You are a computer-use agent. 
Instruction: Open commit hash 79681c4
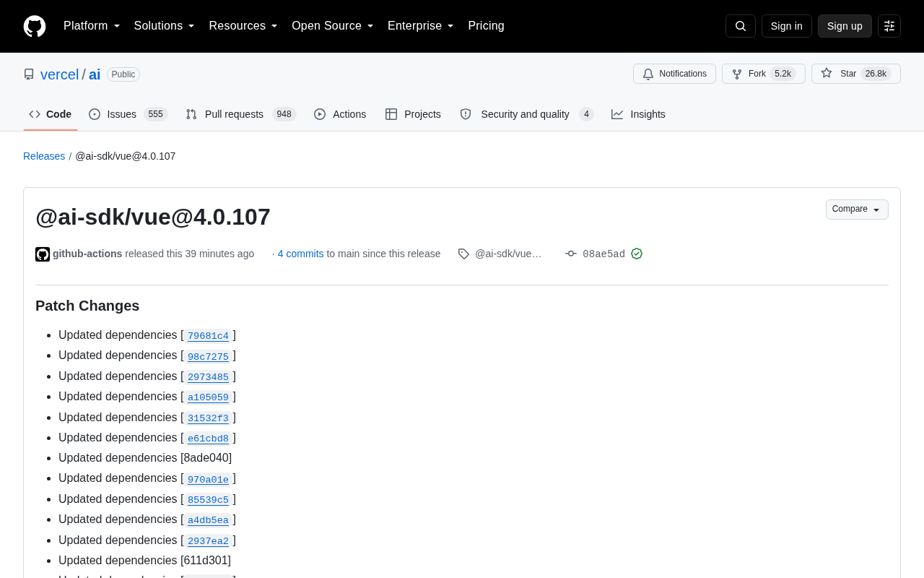208,336
